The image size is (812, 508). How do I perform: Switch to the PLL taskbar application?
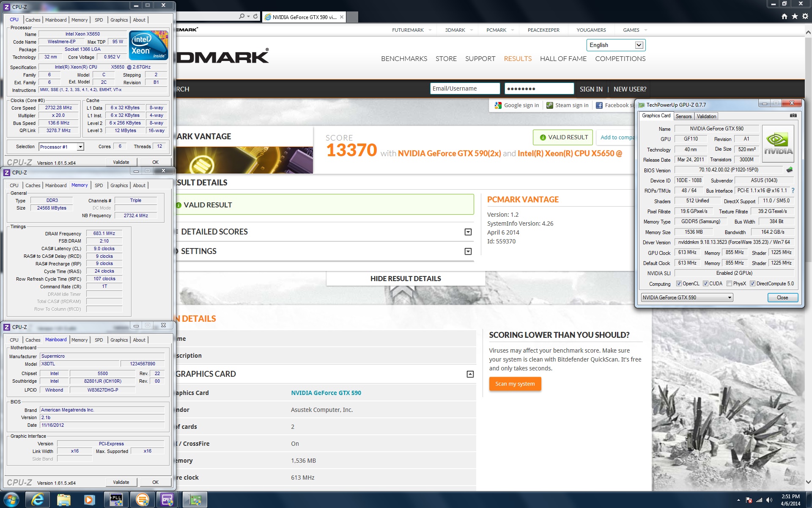(x=116, y=500)
